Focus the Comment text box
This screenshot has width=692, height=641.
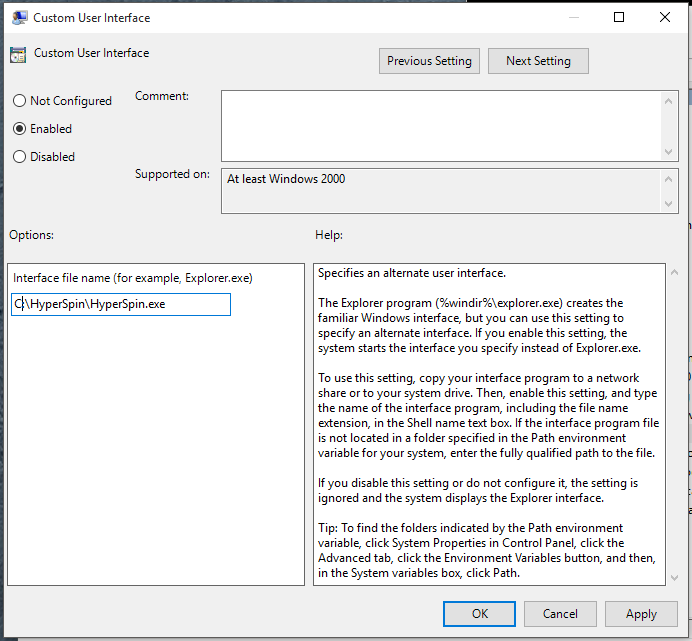[440, 124]
